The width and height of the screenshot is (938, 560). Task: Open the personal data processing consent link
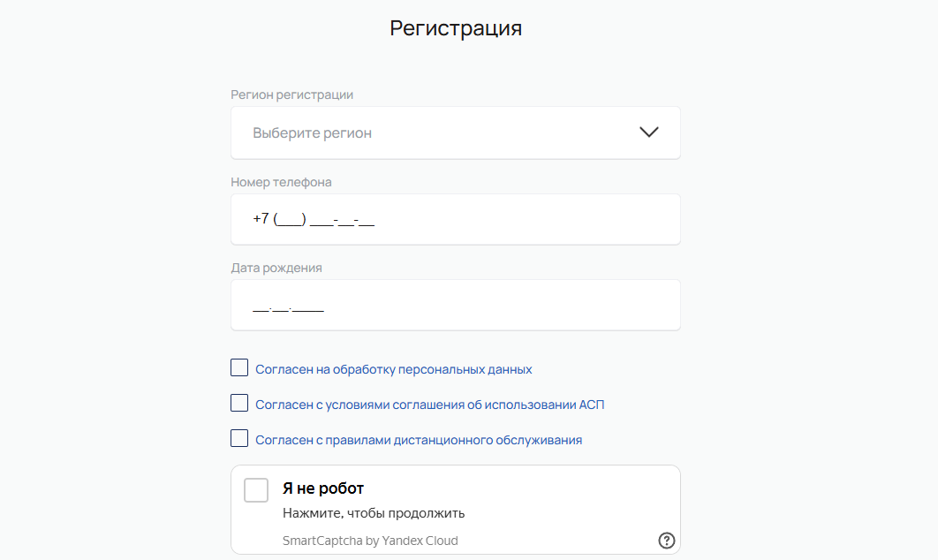click(x=394, y=369)
